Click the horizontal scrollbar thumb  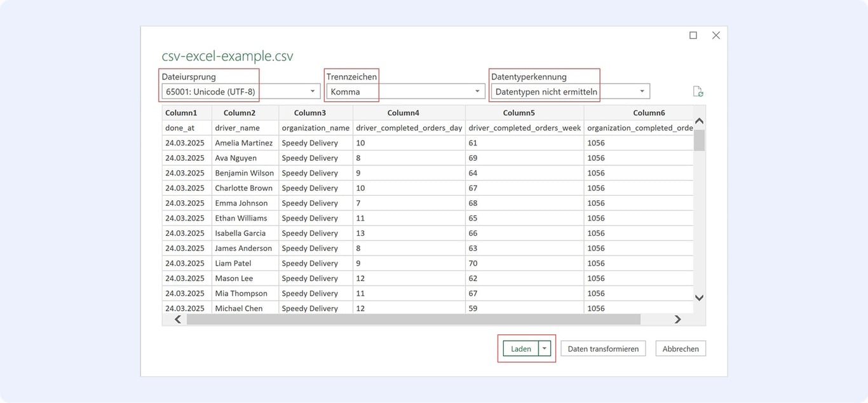414,320
